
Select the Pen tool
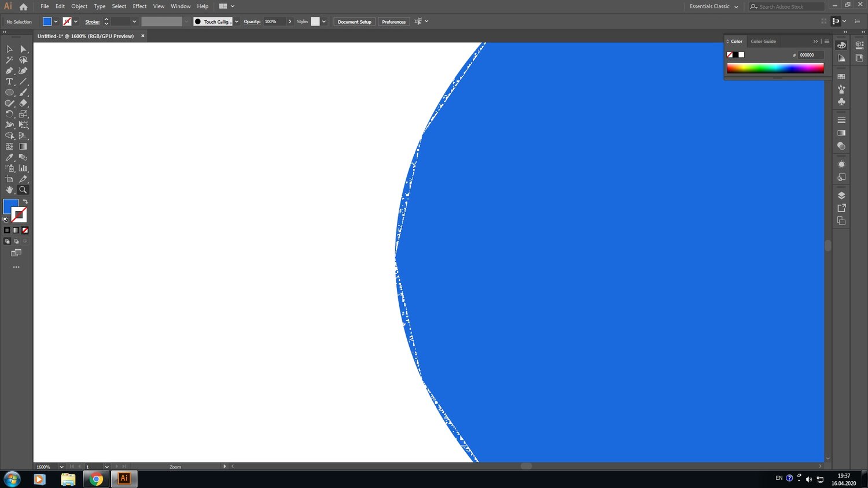tap(9, 71)
